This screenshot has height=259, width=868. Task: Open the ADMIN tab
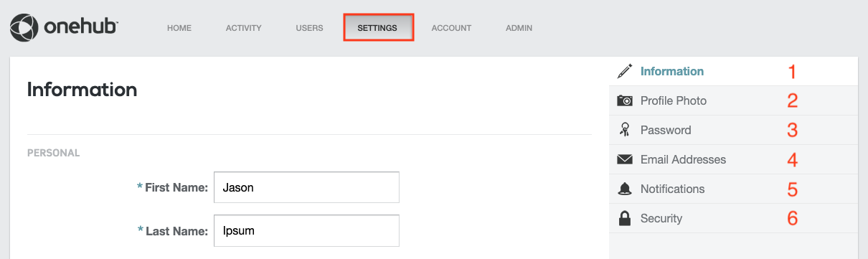click(x=519, y=28)
